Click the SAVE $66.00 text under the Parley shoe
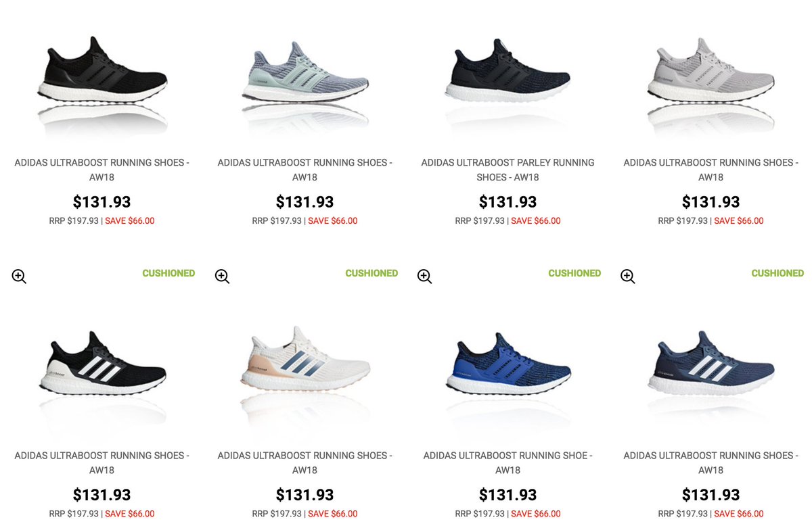 536,221
